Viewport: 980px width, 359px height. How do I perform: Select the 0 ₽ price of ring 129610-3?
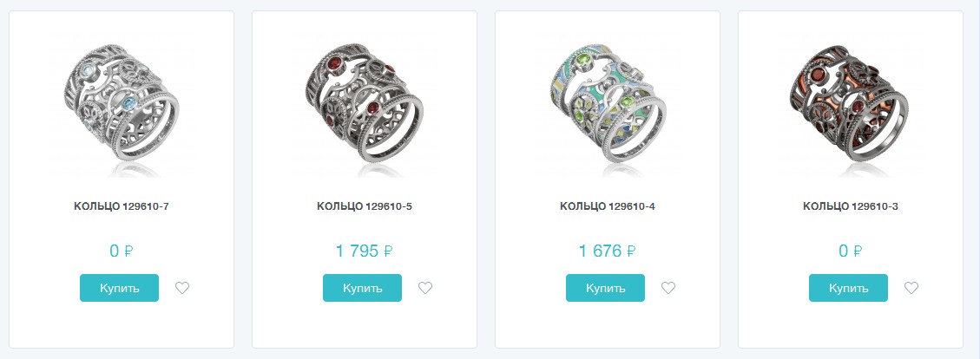(850, 251)
